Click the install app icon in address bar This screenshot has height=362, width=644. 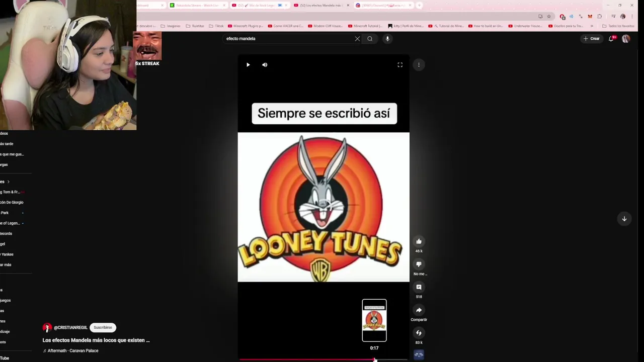point(540,17)
